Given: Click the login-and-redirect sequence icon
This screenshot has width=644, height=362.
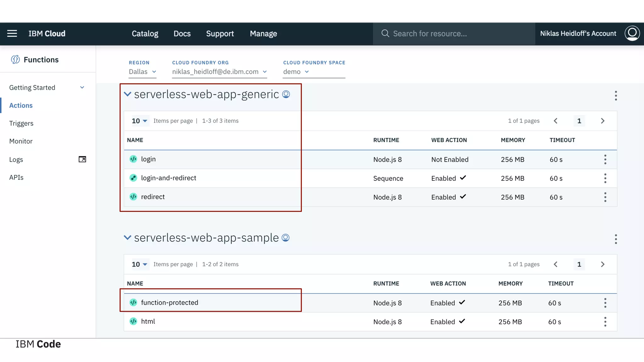Looking at the screenshot, I should coord(133,178).
